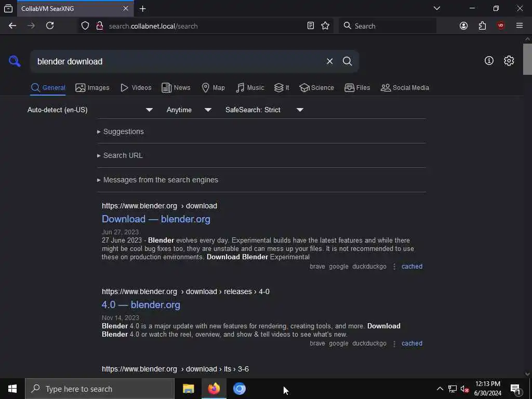Screen dimensions: 532x399
Task: Open three-dot menu for 4.0 result
Action: (x=394, y=344)
